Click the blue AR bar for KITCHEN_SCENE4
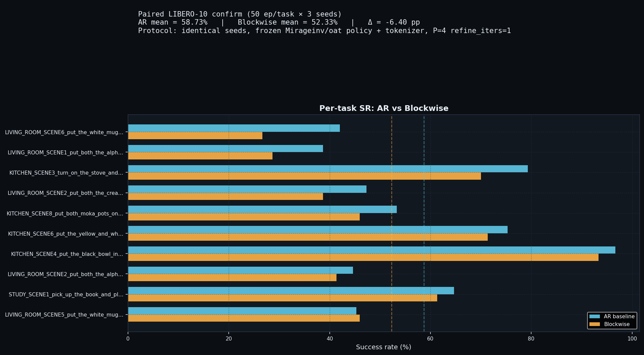Image resolution: width=644 pixels, height=355 pixels. (x=372, y=250)
